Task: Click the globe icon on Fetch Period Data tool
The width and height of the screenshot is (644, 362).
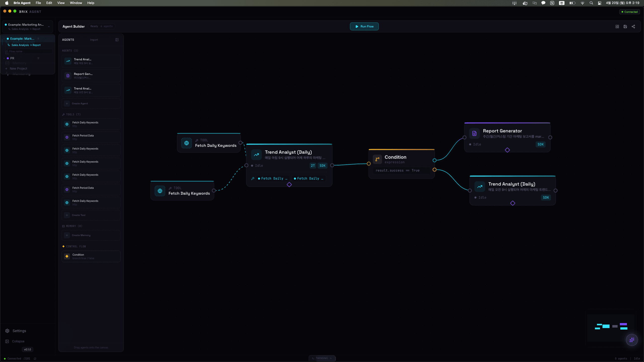Action: click(x=67, y=137)
